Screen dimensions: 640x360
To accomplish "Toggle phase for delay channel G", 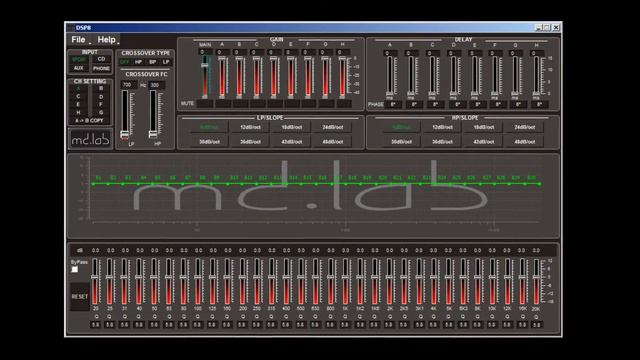I will click(x=518, y=104).
